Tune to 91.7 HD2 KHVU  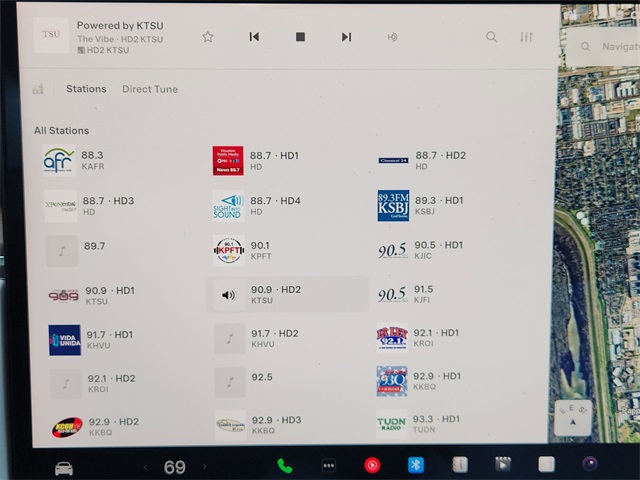tap(289, 338)
